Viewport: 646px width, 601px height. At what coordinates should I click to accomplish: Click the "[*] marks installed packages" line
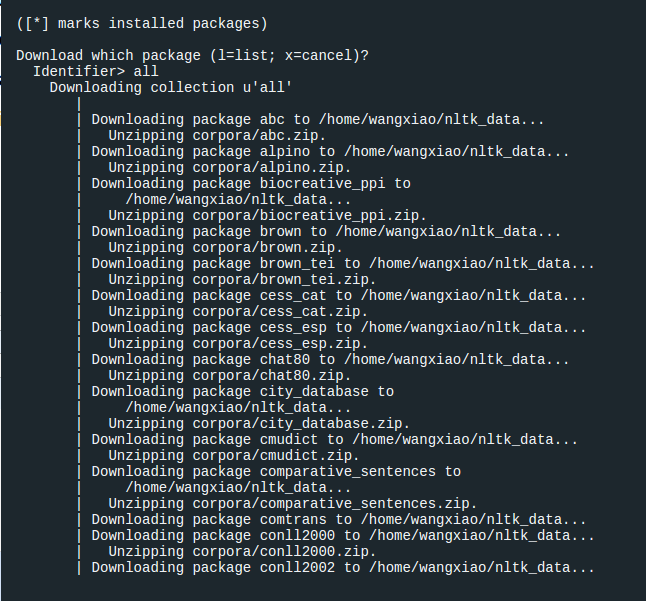pos(142,23)
